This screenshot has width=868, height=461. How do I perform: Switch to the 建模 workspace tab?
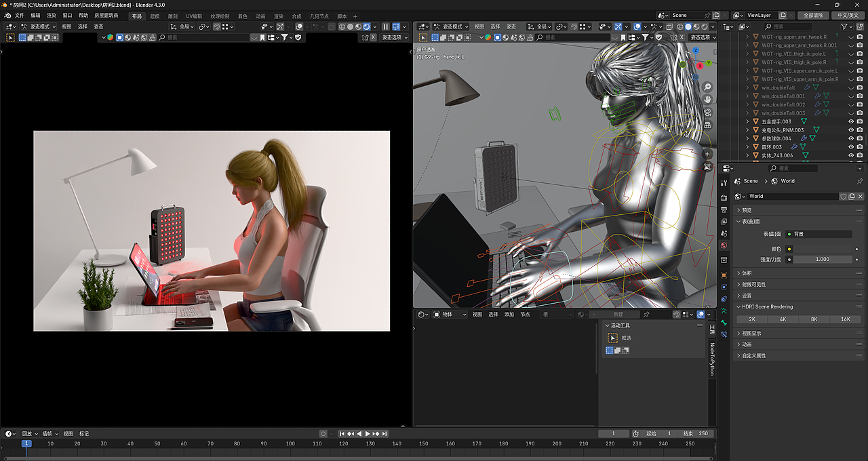coord(155,16)
